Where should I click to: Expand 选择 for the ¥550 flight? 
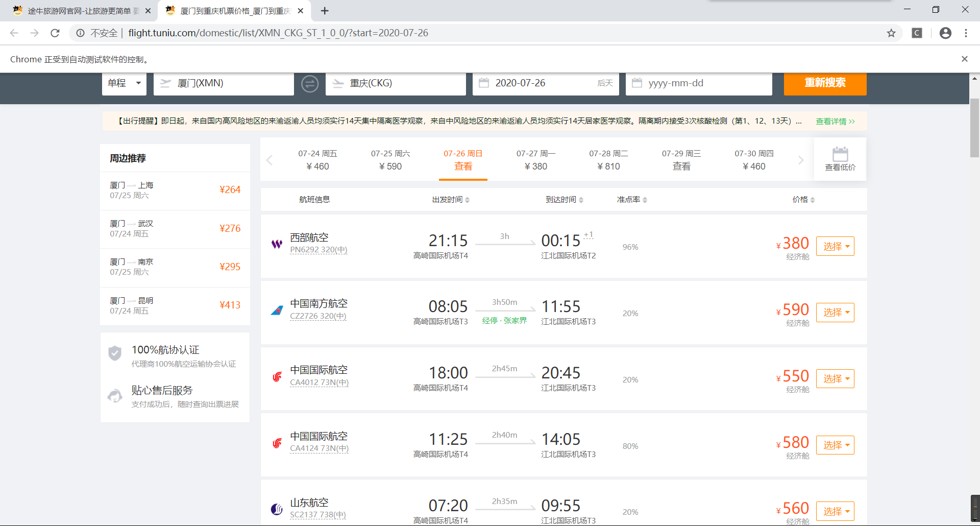pos(835,378)
